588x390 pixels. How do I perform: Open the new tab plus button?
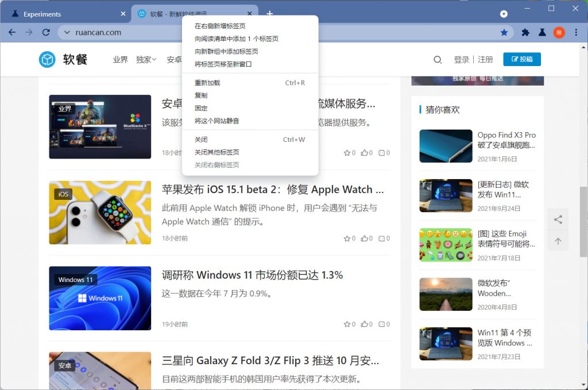pyautogui.click(x=270, y=14)
